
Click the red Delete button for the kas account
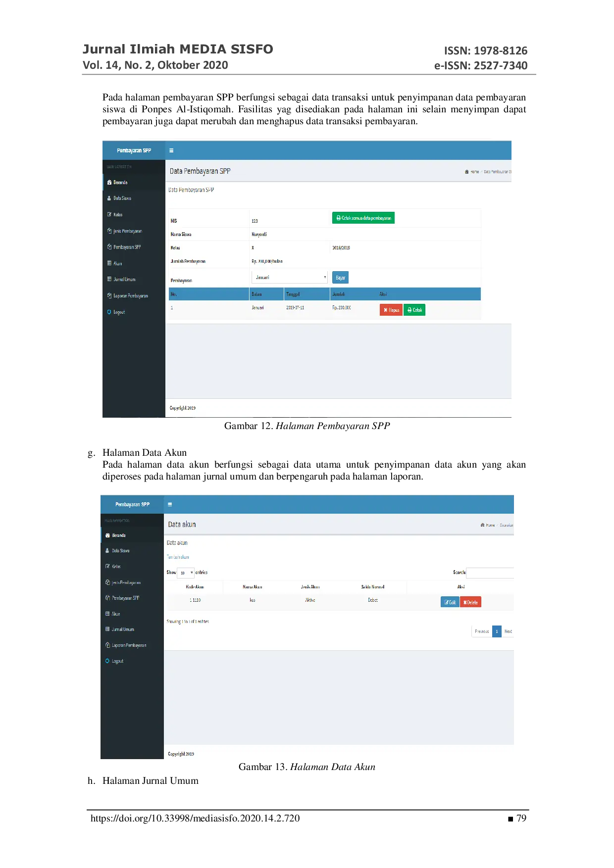click(x=470, y=602)
